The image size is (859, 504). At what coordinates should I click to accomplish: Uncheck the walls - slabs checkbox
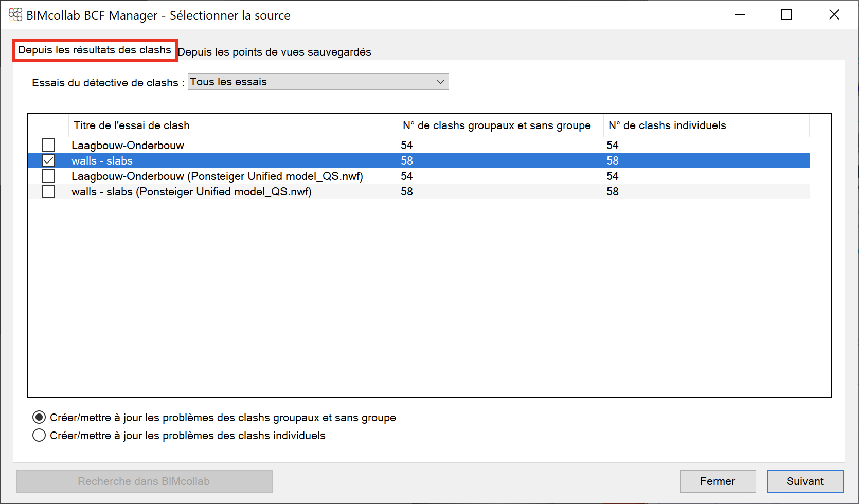tap(48, 160)
